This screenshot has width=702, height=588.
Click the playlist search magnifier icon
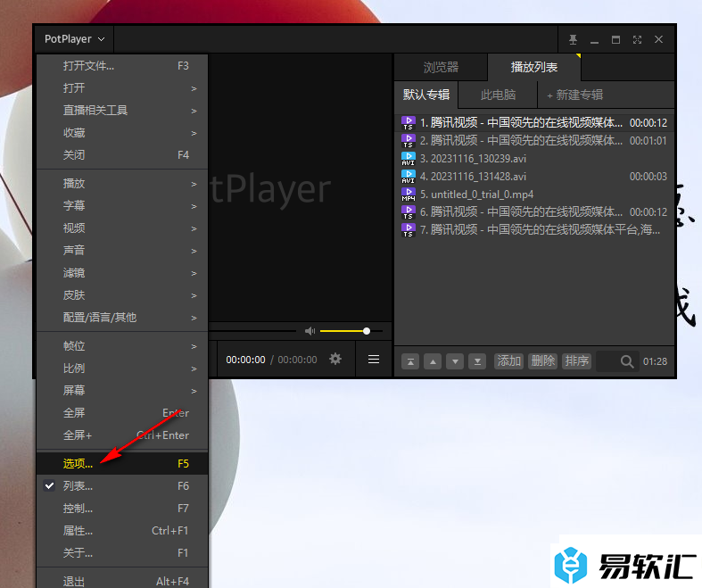(x=627, y=361)
